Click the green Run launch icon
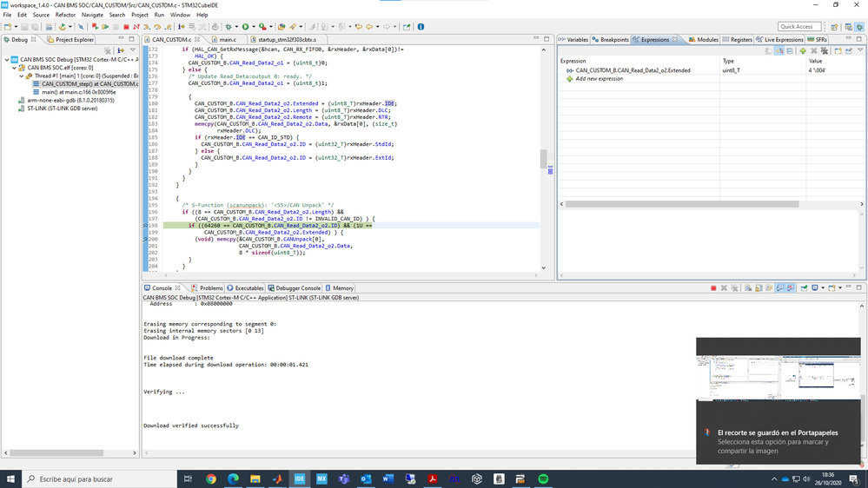 [245, 27]
